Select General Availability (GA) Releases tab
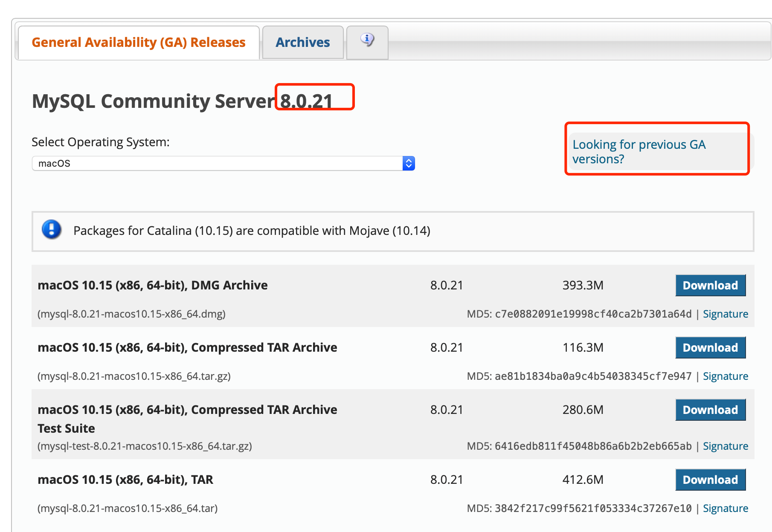 tap(139, 42)
